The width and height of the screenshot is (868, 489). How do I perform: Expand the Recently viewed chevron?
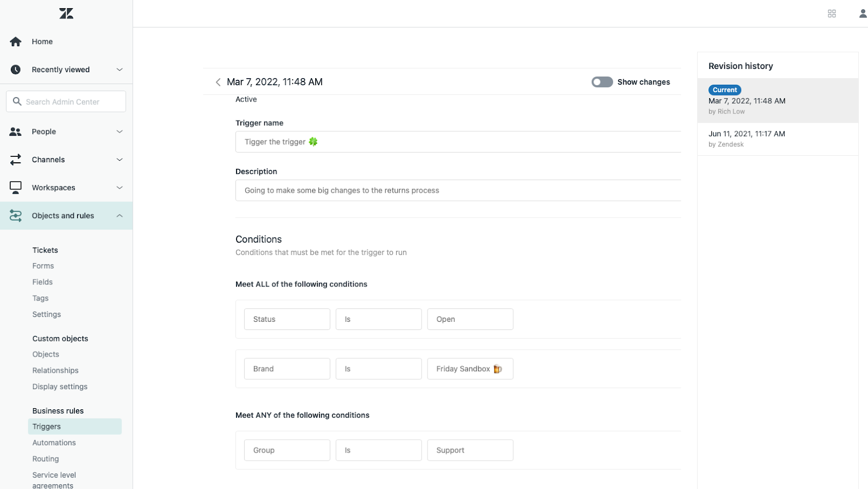point(119,69)
